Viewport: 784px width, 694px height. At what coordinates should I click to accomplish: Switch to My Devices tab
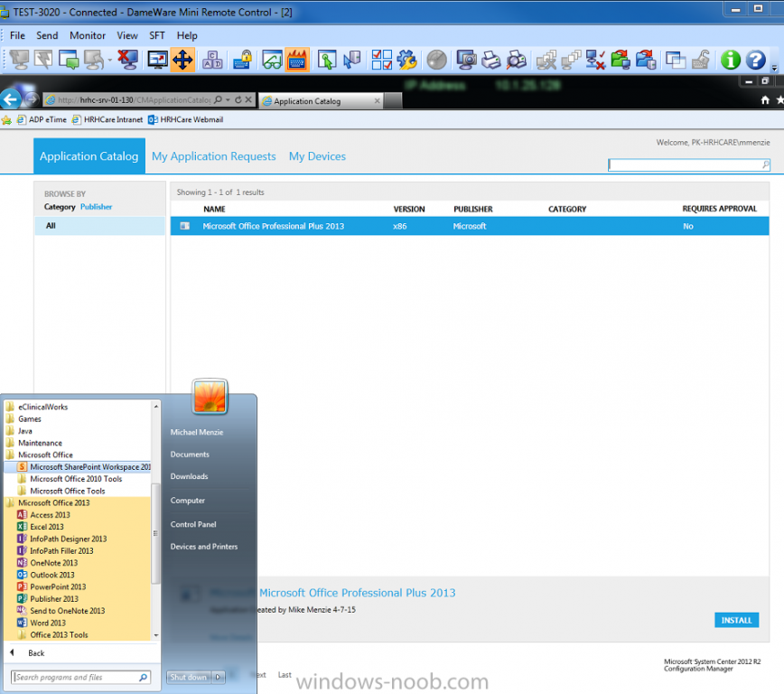coord(318,156)
